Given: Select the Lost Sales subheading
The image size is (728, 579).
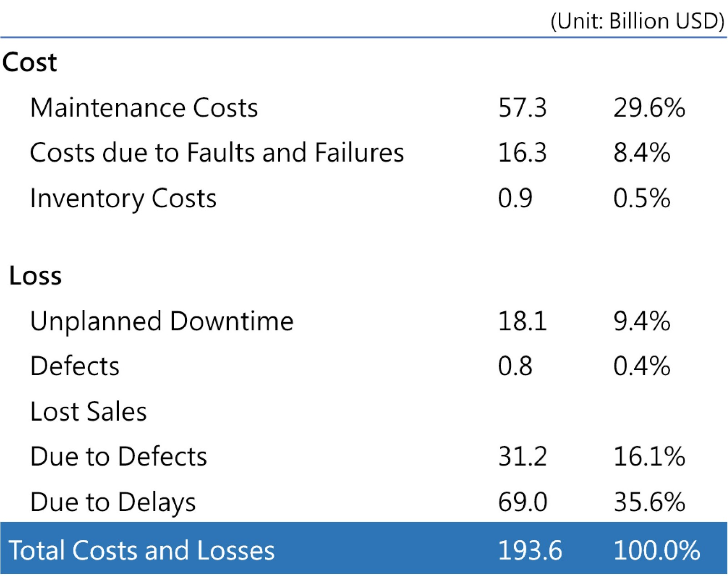Looking at the screenshot, I should pos(88,411).
